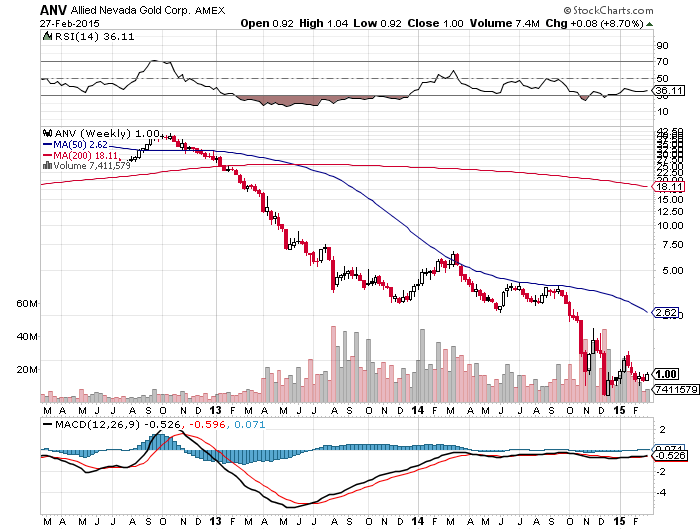Click the 5.00 price axis label

pyautogui.click(x=672, y=271)
